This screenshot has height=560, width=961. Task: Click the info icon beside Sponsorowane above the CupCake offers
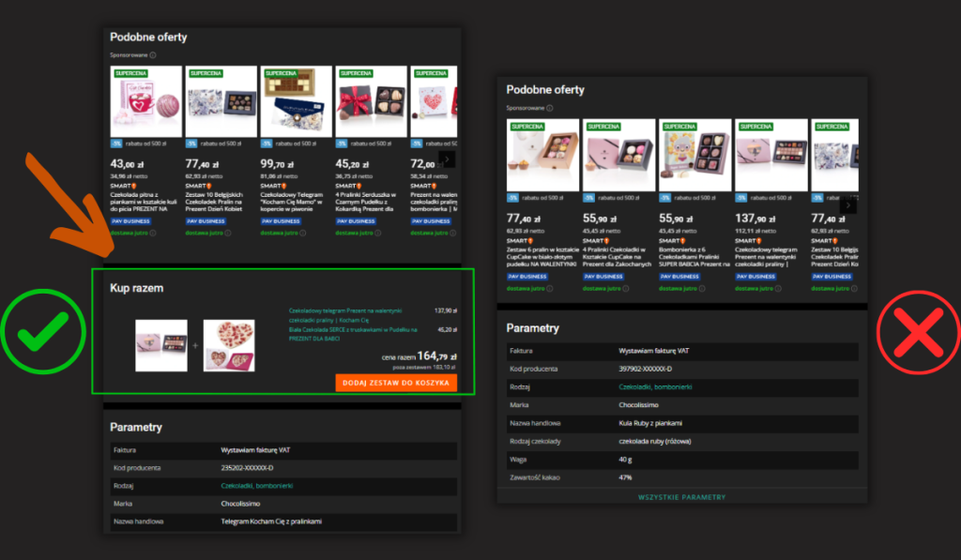click(550, 108)
